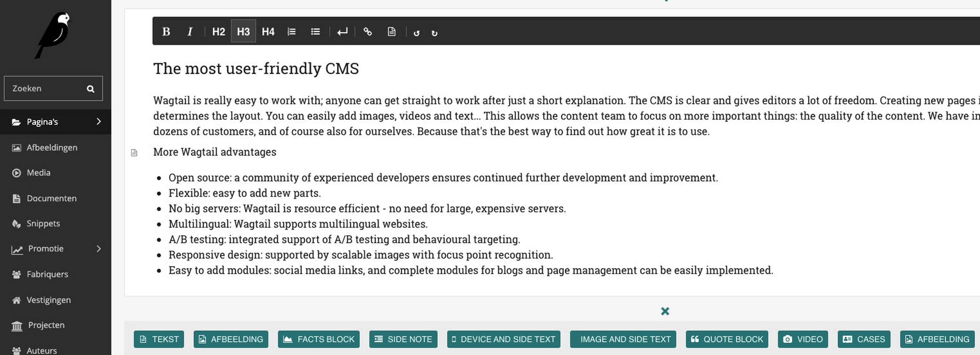Insert a line break

343,31
